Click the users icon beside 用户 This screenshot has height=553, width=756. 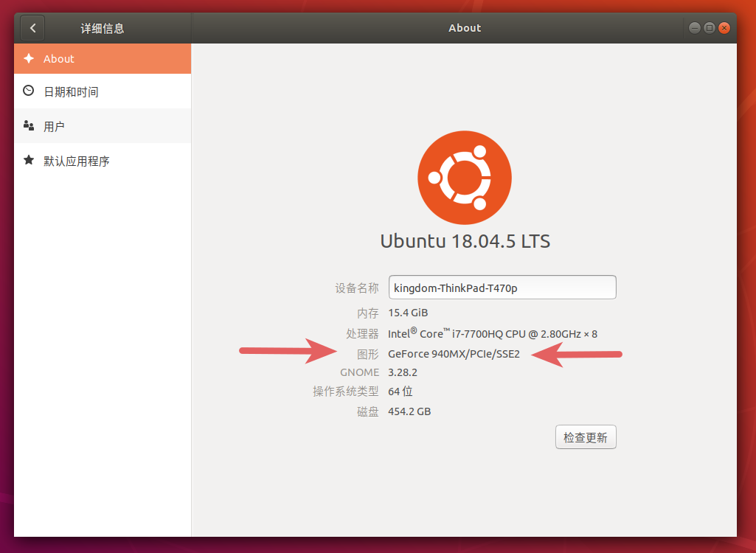click(29, 126)
